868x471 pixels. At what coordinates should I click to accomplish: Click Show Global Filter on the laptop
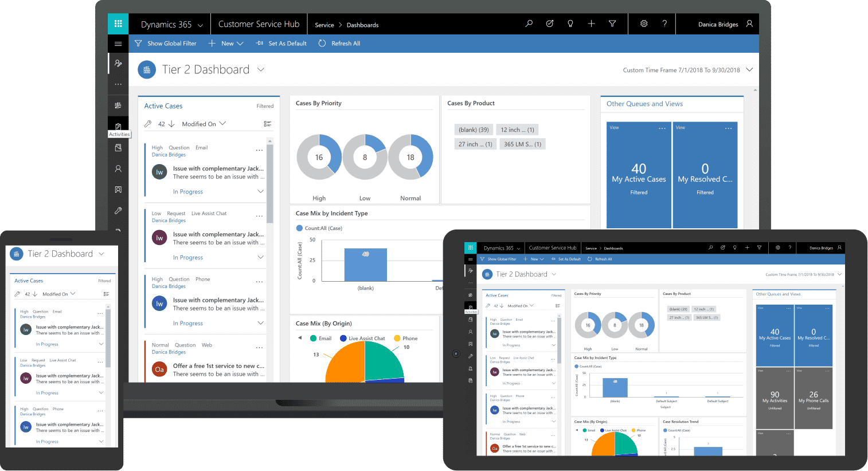pyautogui.click(x=166, y=44)
